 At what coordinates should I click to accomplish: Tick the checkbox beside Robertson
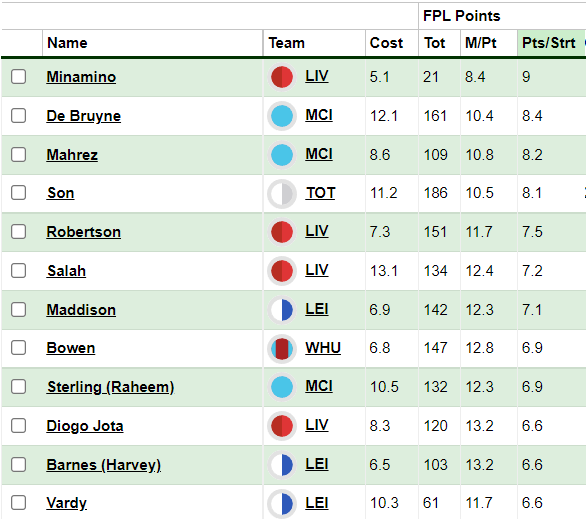click(18, 232)
